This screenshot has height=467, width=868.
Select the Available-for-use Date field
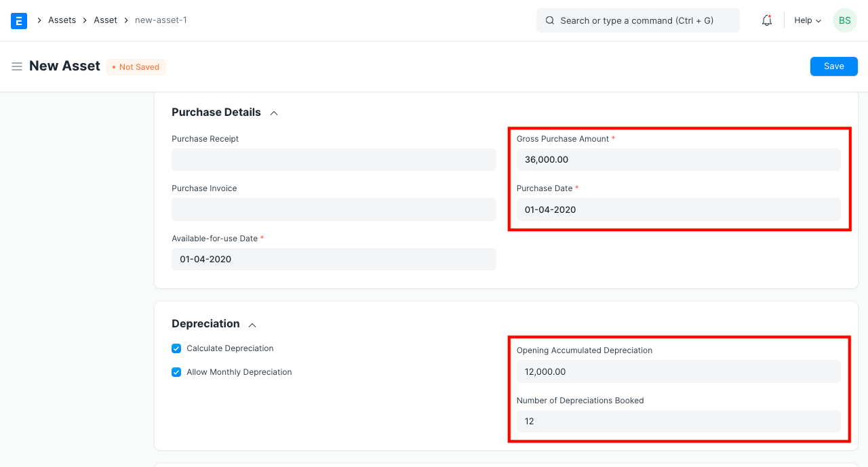click(x=334, y=259)
